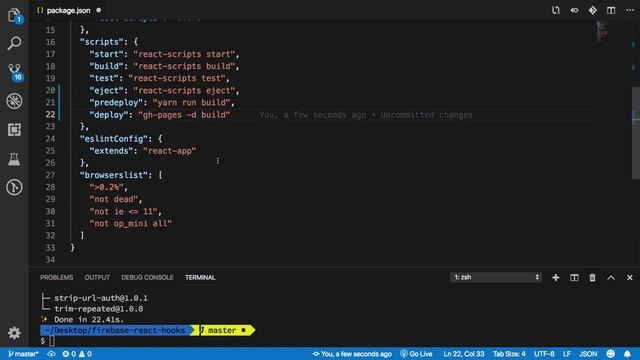Click Ln 22, Col 33 in status bar
The image size is (640, 360).
pos(464,354)
